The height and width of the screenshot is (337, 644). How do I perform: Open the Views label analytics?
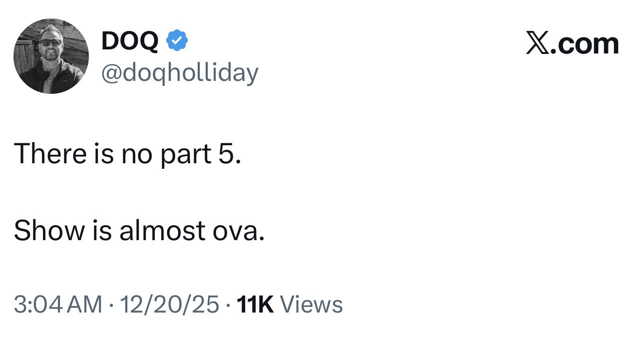pyautogui.click(x=312, y=305)
